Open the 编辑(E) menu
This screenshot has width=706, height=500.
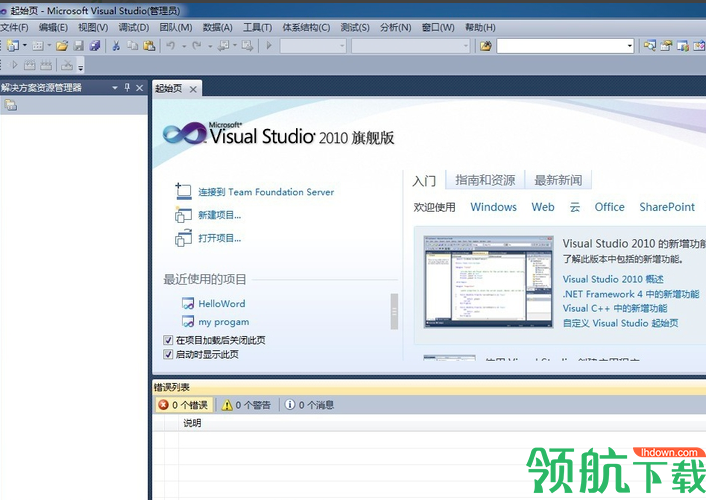pyautogui.click(x=53, y=27)
